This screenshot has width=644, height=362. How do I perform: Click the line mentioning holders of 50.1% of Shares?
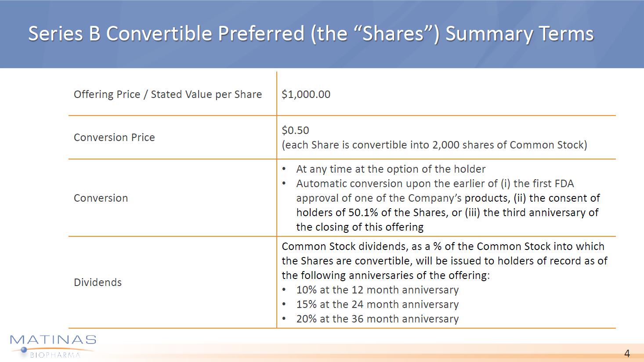(x=447, y=213)
